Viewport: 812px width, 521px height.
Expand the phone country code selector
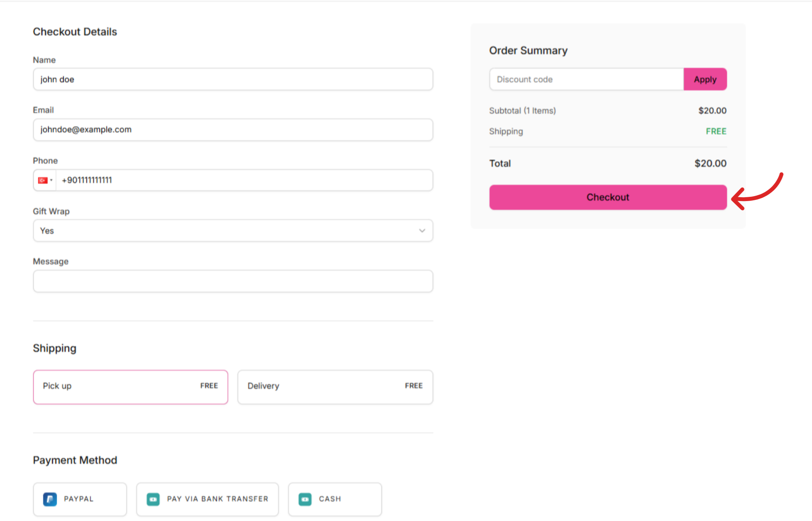point(51,180)
